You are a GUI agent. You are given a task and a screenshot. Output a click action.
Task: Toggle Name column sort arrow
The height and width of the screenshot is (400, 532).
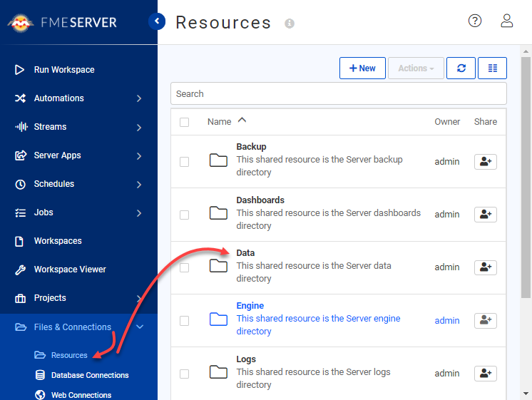click(242, 120)
